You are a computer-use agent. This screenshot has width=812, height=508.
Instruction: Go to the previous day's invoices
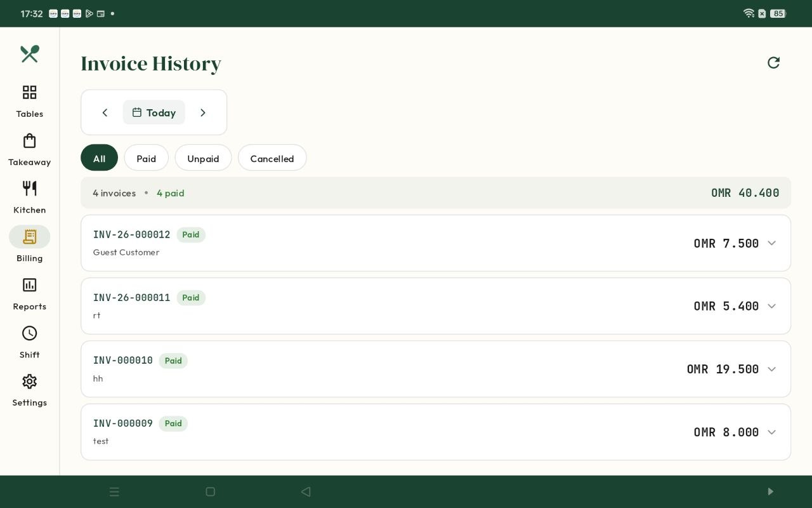105,112
